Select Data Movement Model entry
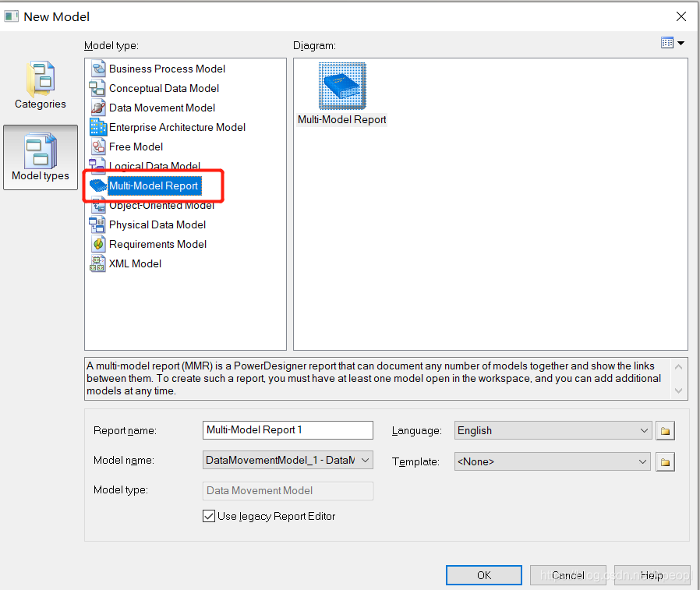This screenshot has height=590, width=700. (162, 108)
